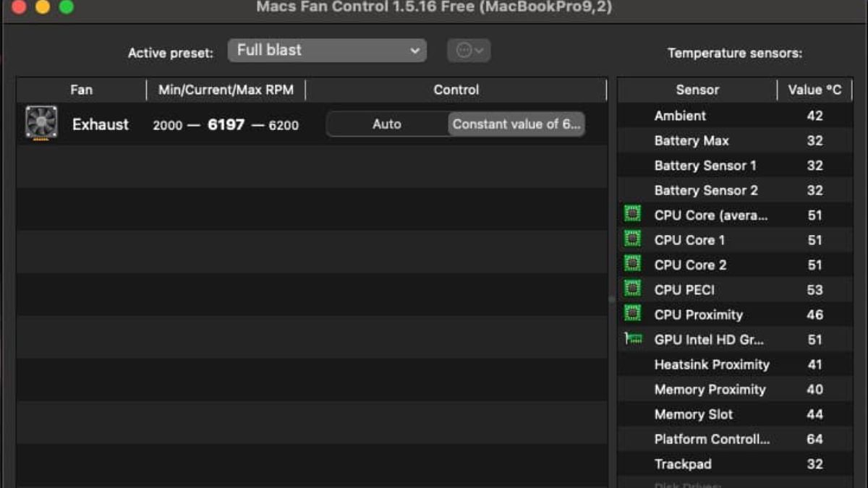Select the Heatsink Proximity sensor row
Viewport: 868px width, 488px height.
click(x=735, y=364)
